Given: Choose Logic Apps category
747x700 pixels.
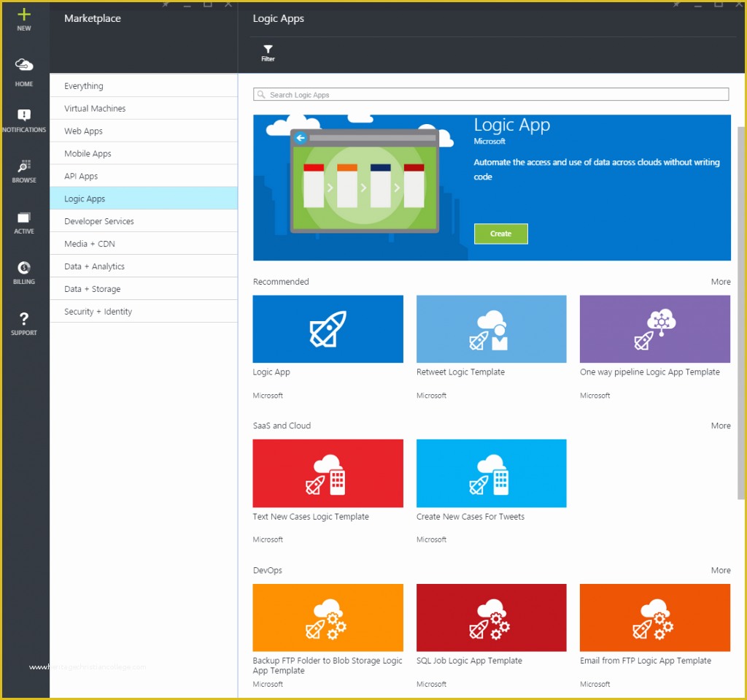Looking at the screenshot, I should (144, 199).
